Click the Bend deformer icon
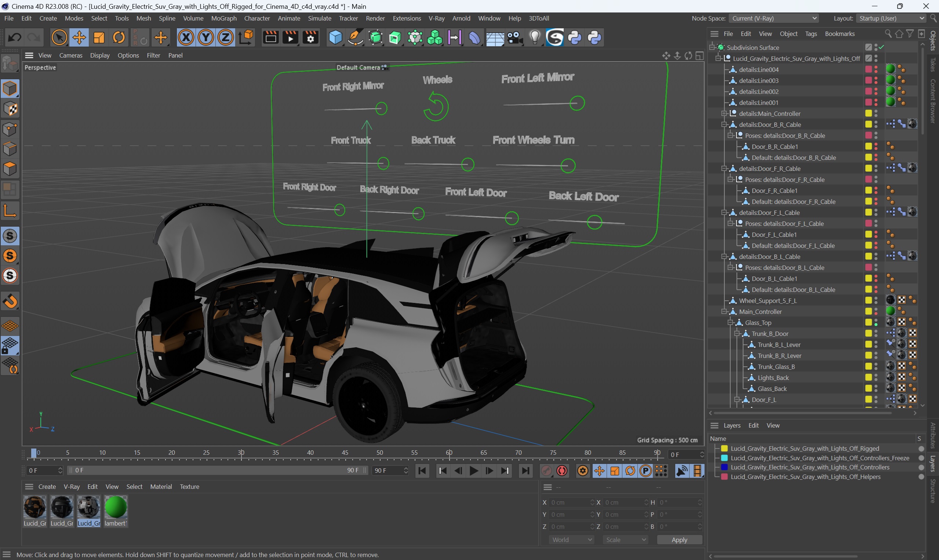939x560 pixels. [474, 37]
